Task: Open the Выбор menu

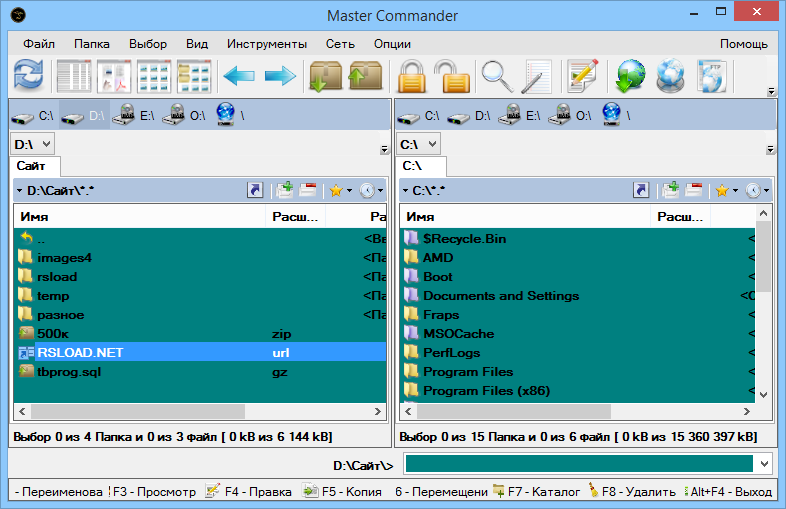Action: [148, 44]
